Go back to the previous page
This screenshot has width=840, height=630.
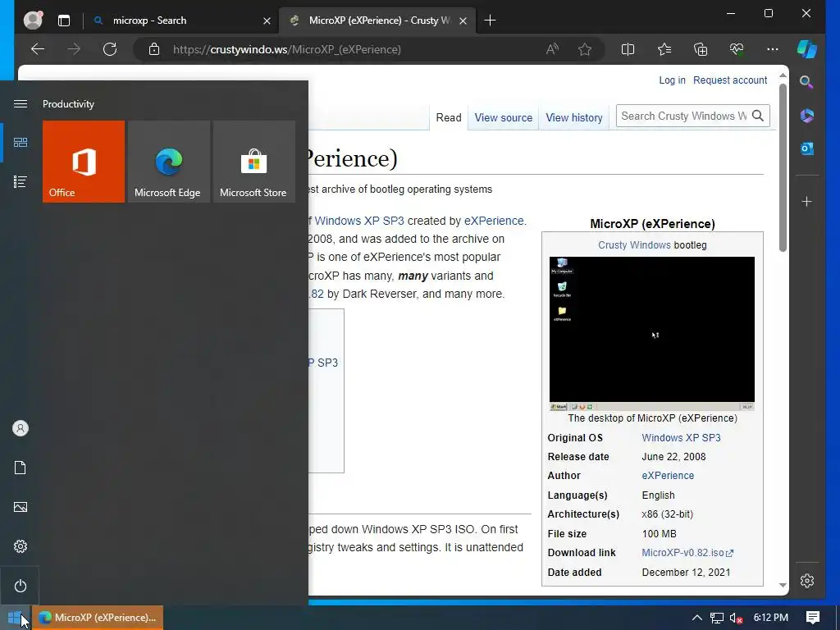click(x=38, y=49)
